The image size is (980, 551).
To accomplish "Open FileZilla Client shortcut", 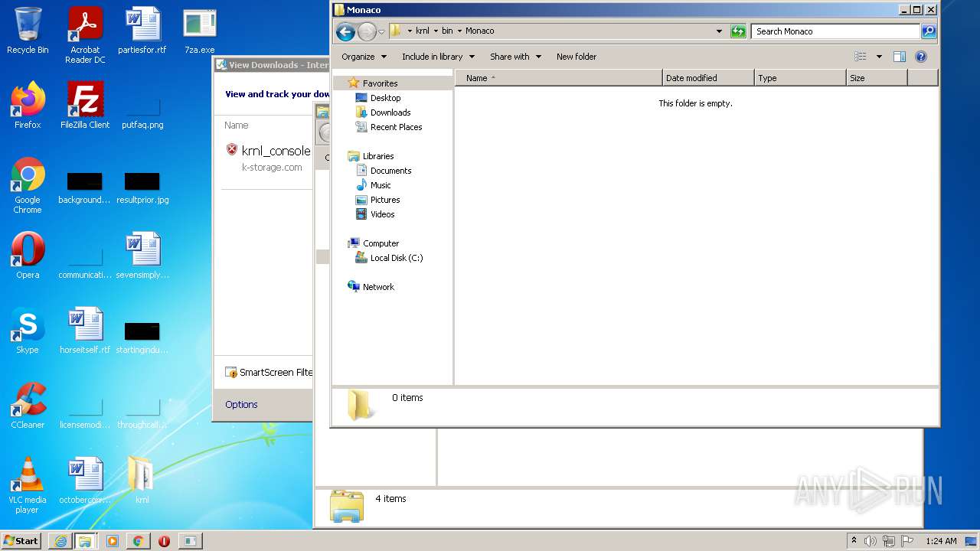I will point(85,105).
